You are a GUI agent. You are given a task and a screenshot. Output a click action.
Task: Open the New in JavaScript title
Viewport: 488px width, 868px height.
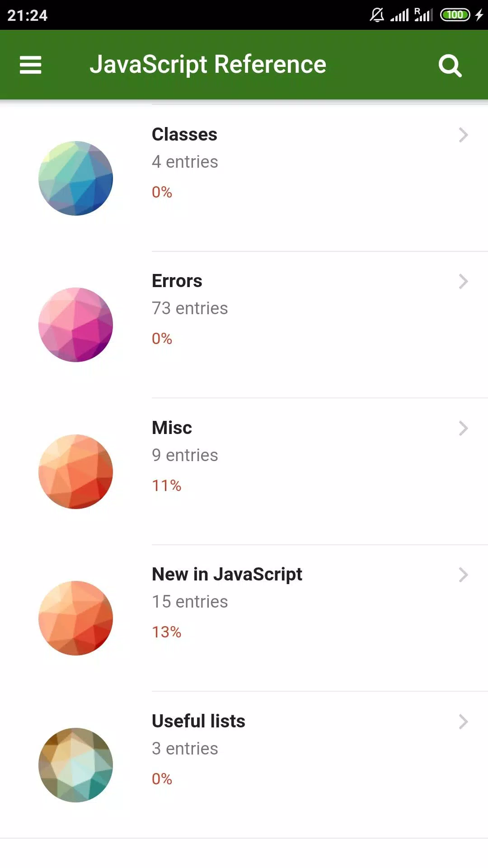[227, 575]
